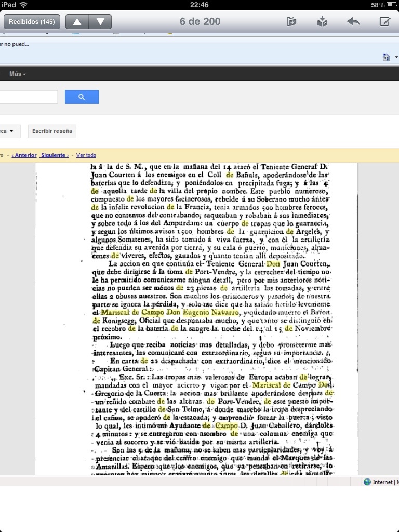Click the Internet zone globe in status bar
The width and height of the screenshot is (399, 532).
point(368,482)
